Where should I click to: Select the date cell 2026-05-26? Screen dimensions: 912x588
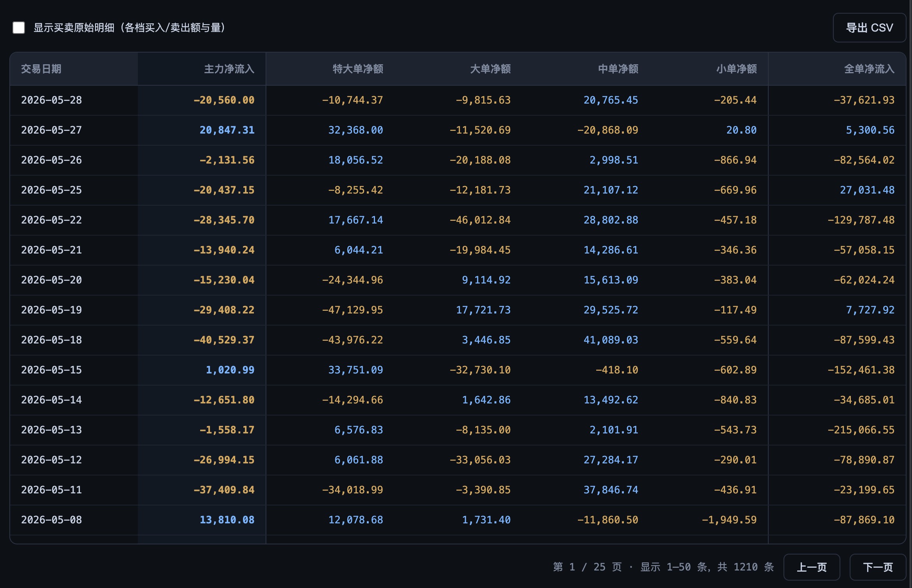coord(51,160)
